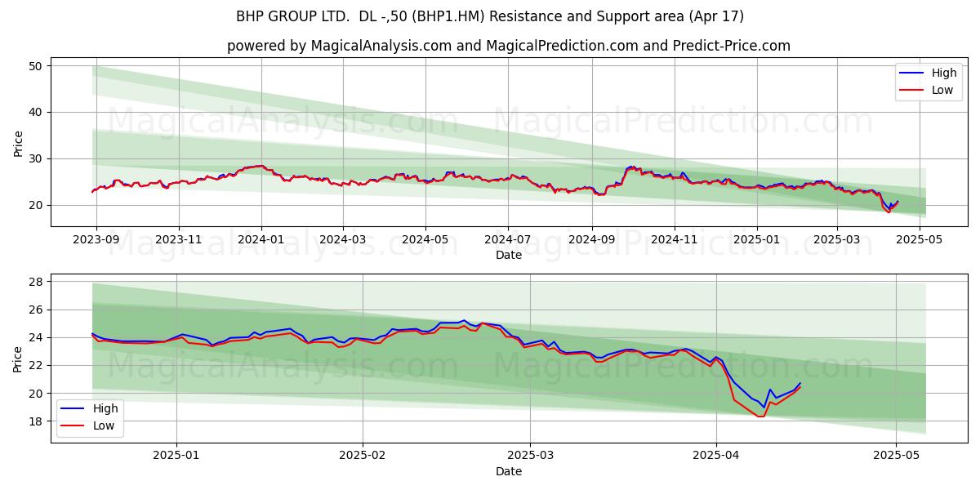Click the '2024-03' tick label on upper chart
This screenshot has height=490, width=980.
point(342,240)
